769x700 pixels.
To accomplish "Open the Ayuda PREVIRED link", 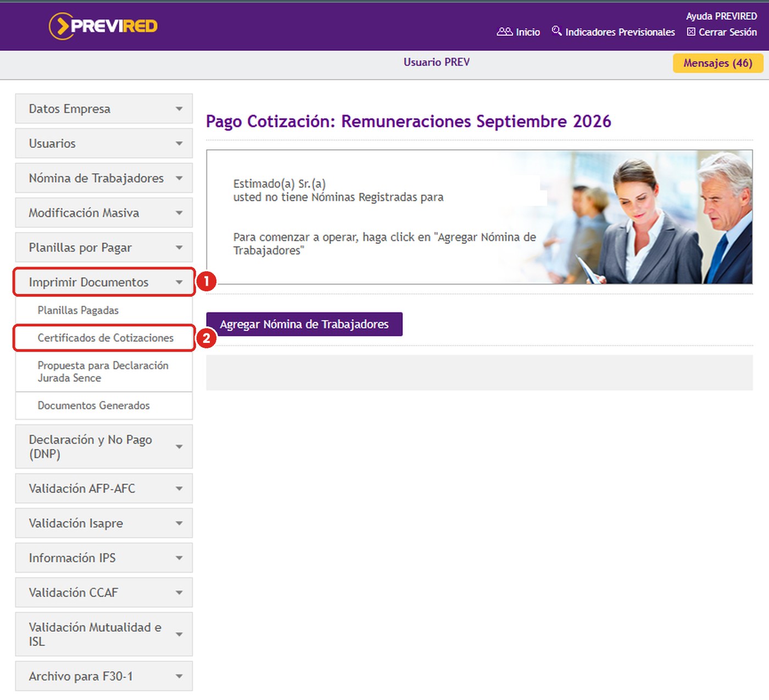I will [x=721, y=16].
